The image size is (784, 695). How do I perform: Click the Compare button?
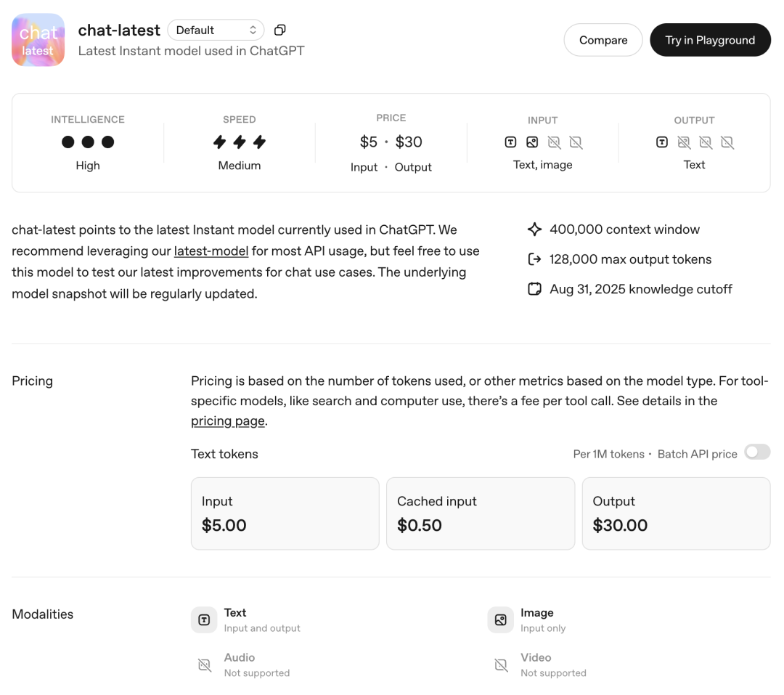(603, 40)
